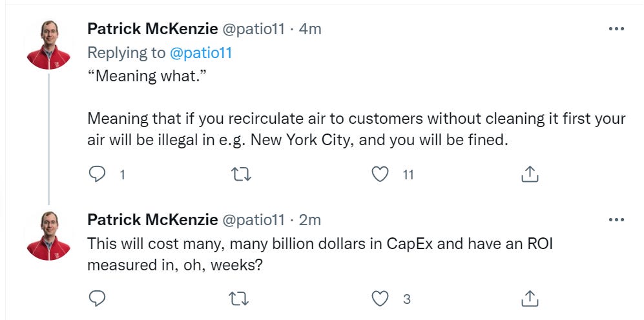Click the @patio11 link after 'Replying to'

coord(201,53)
